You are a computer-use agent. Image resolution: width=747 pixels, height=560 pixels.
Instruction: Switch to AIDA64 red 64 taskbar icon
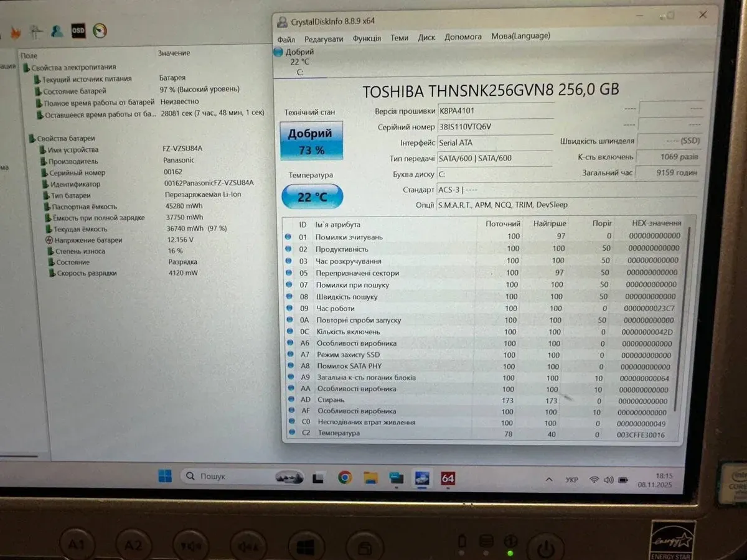448,478
